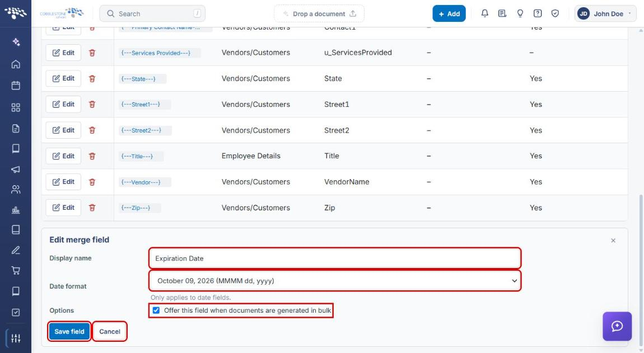This screenshot has width=644, height=353.
Task: Go to Home via sidebar house icon
Action: [16, 64]
